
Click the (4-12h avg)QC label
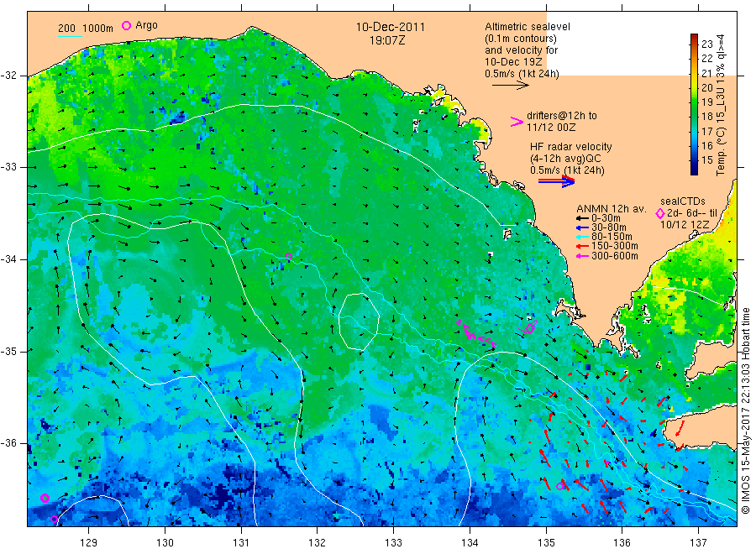pyautogui.click(x=565, y=159)
